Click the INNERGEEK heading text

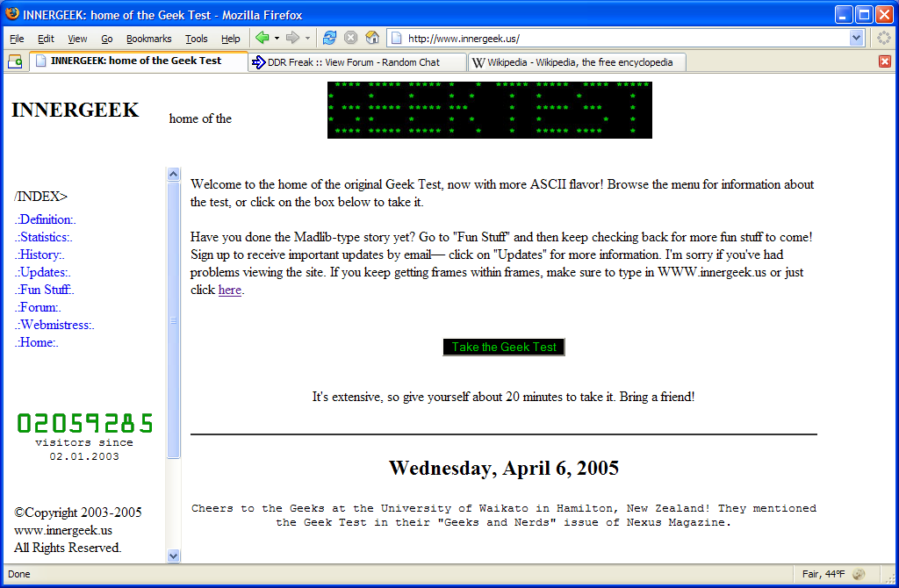click(76, 110)
